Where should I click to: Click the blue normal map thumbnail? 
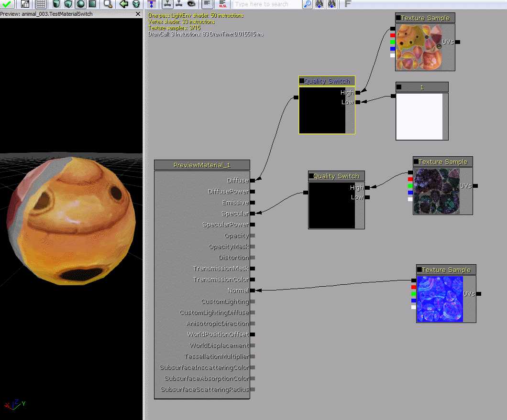click(x=440, y=299)
